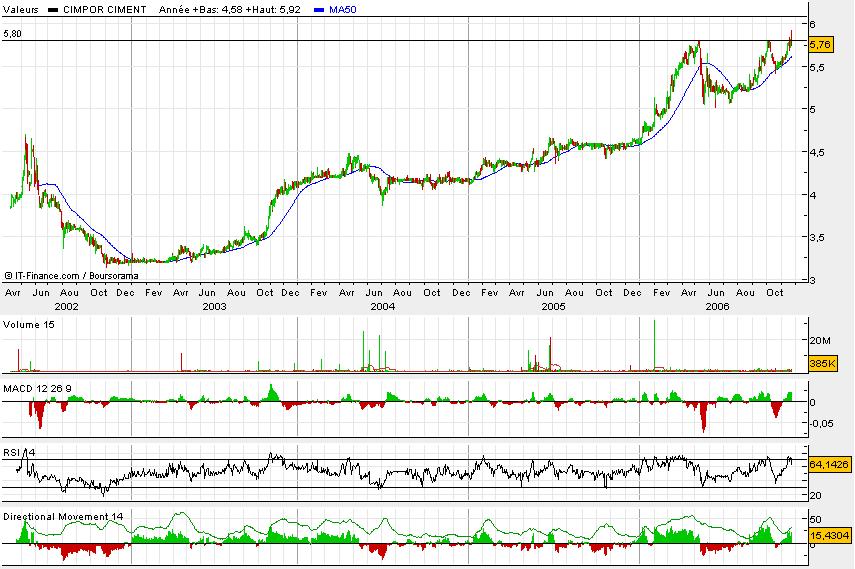
Task: Click the "5,80" horizontal line label
Action: point(13,34)
